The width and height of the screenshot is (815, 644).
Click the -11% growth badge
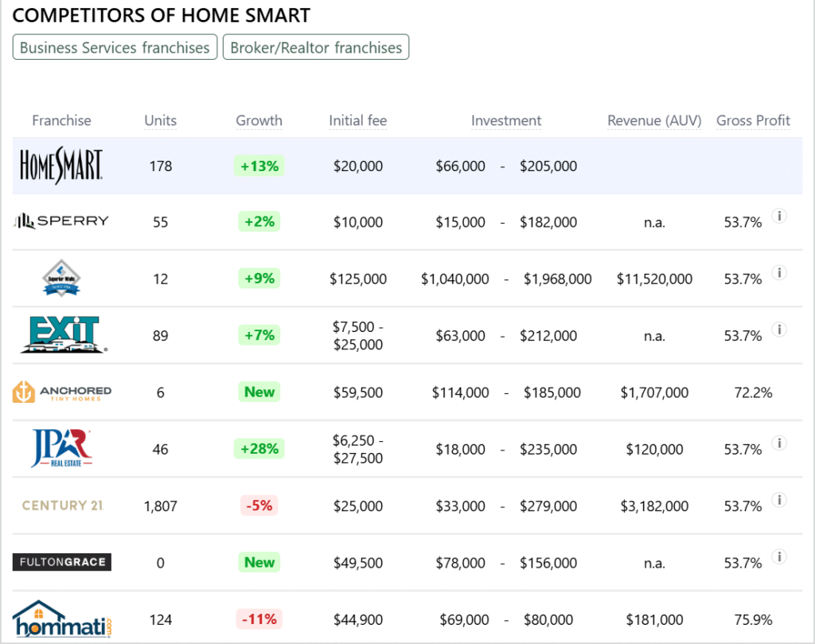coord(259,619)
